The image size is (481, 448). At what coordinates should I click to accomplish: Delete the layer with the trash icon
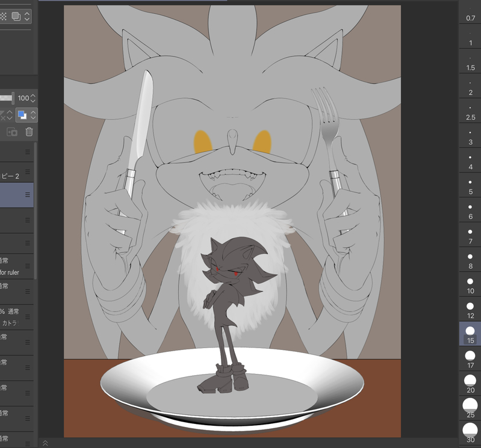click(29, 132)
